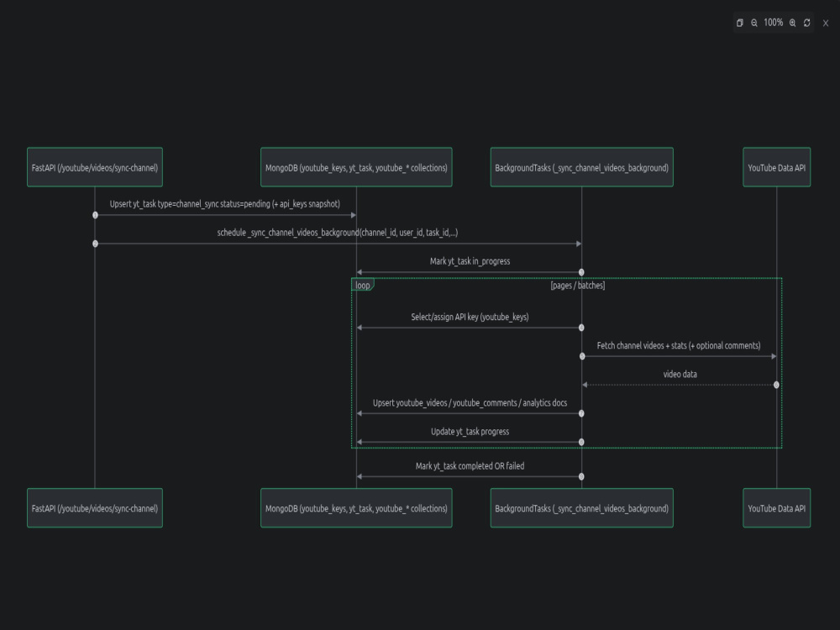Click 'Mark yt_task completed OR failed' message
840x630 pixels.
point(470,466)
